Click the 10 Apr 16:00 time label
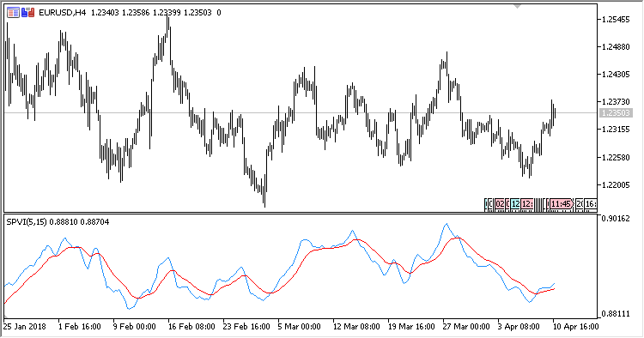Viewport: 644px width, 338px height. point(575,327)
